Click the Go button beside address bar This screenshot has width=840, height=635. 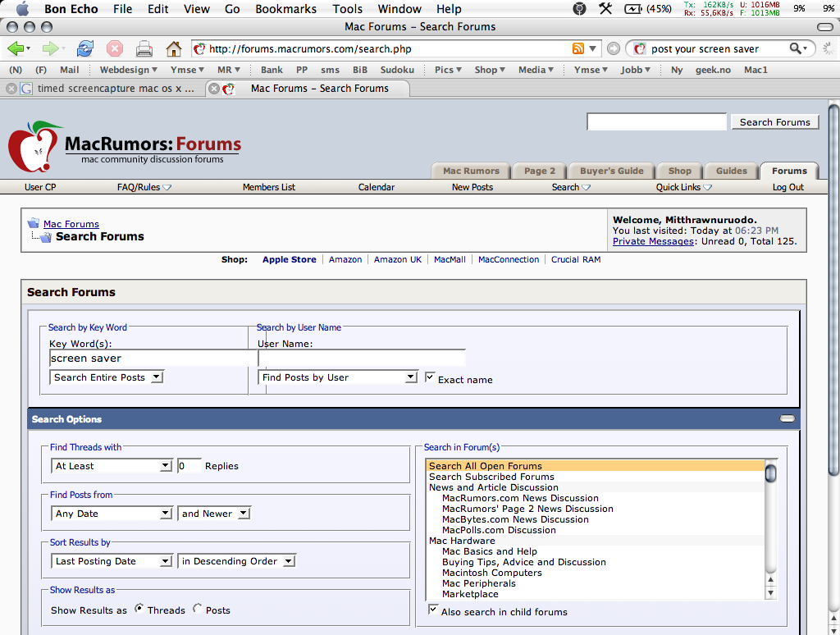coord(614,48)
